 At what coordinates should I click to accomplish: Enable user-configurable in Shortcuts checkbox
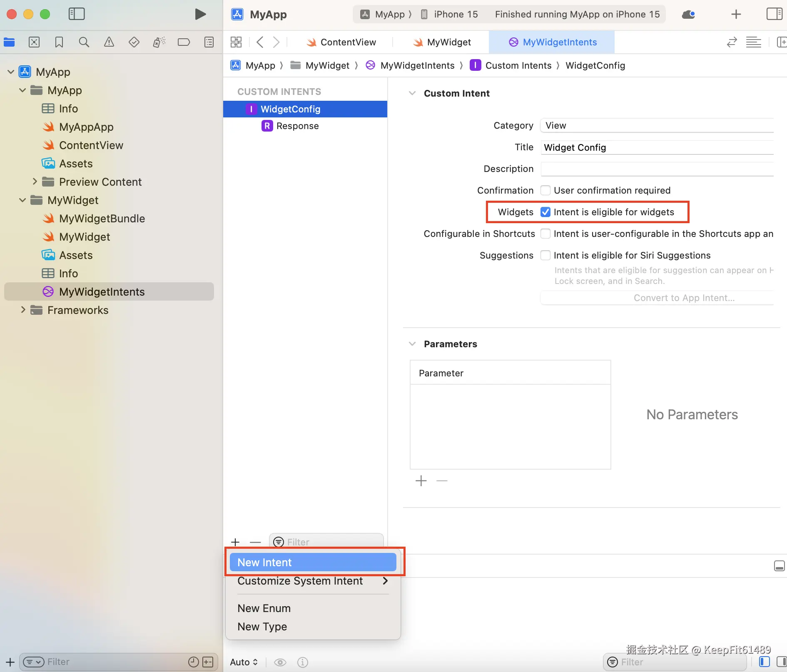point(545,234)
